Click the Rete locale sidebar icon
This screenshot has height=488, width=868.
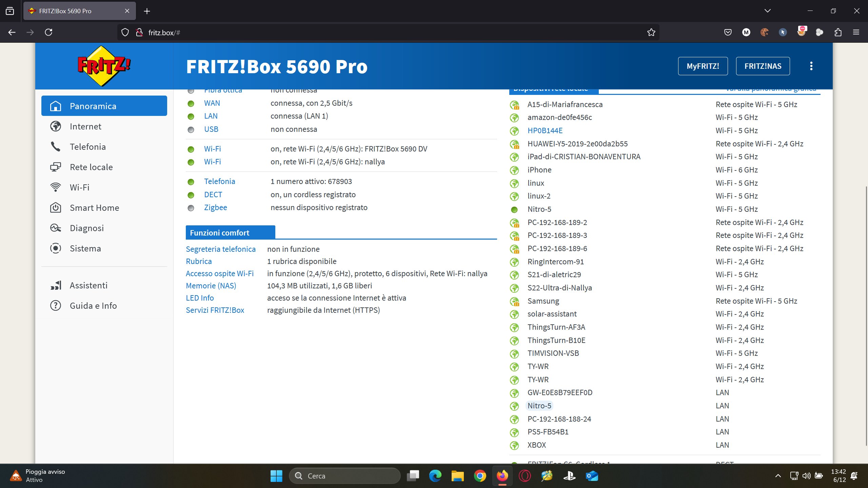[x=56, y=167]
